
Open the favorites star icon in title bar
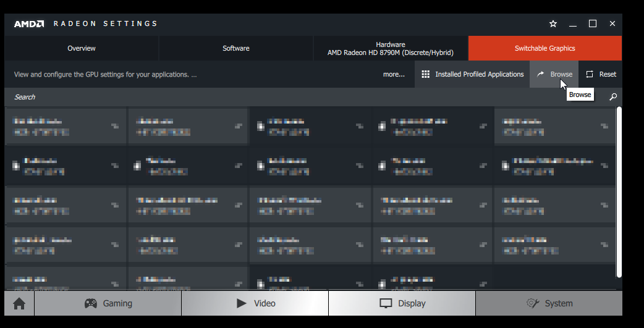(553, 24)
